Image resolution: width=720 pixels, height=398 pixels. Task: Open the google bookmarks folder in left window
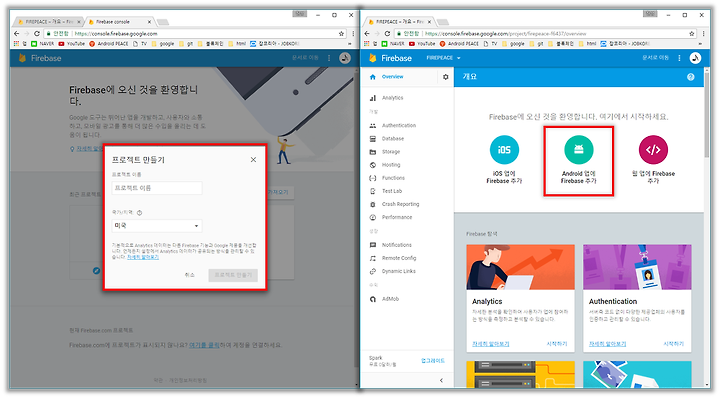point(163,44)
